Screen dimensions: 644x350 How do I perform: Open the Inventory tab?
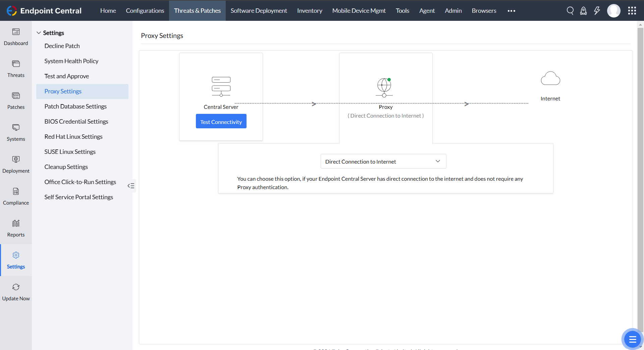pos(310,11)
